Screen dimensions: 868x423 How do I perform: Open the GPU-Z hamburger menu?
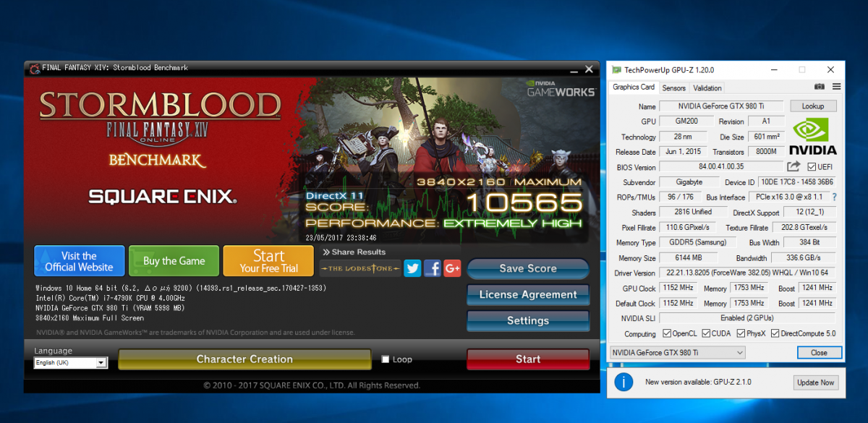[x=836, y=87]
